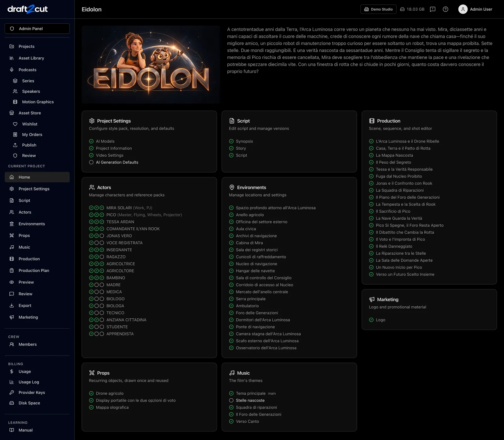
Task: Open the Admin Panel button
Action: 37,28
